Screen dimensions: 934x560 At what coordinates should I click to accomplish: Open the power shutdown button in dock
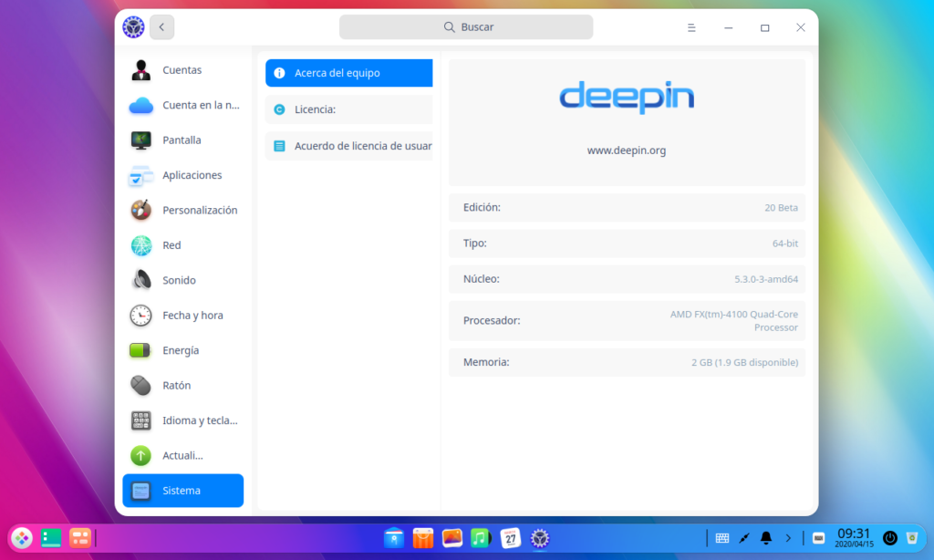coord(890,538)
